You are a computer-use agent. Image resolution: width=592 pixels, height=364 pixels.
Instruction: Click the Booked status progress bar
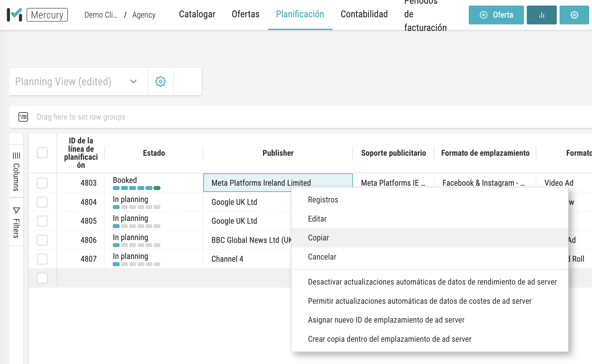tap(137, 188)
